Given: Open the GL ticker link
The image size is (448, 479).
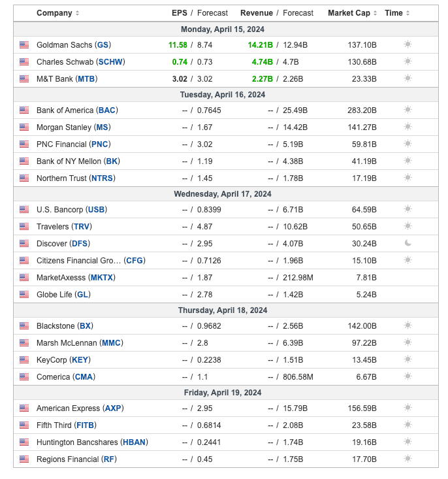Looking at the screenshot, I should [82, 295].
